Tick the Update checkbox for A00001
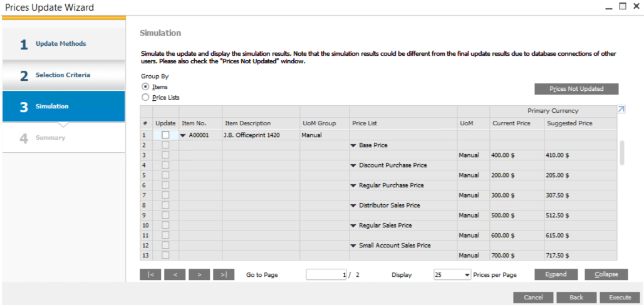The image size is (644, 305). coord(165,135)
